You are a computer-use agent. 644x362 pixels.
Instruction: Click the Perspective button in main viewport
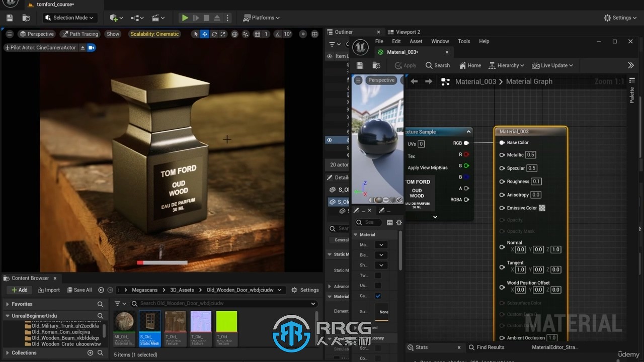pyautogui.click(x=37, y=34)
